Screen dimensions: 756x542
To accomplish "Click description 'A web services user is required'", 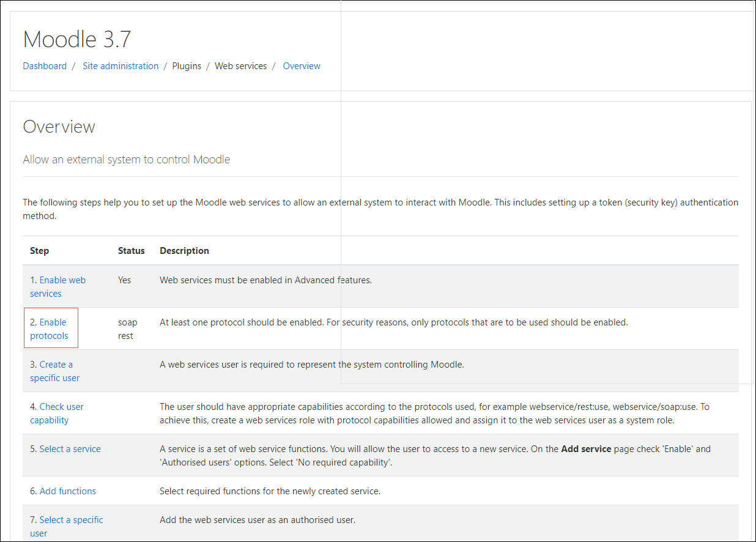I will click(x=312, y=365).
